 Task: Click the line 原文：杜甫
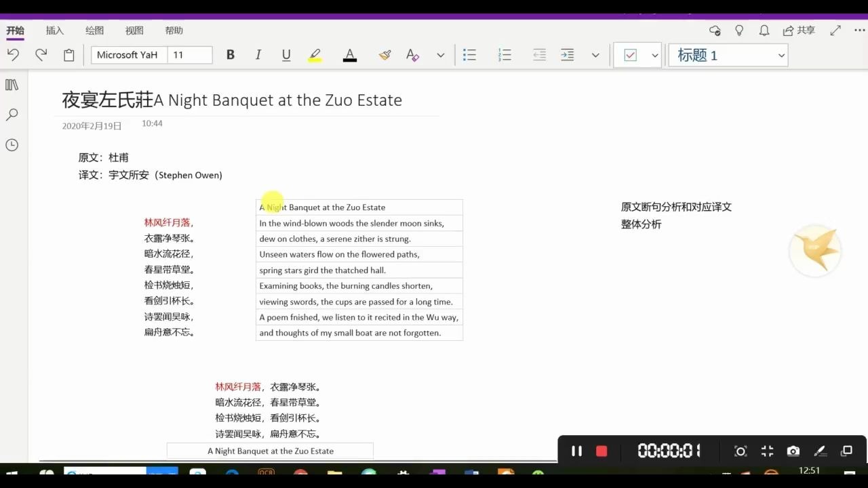click(103, 157)
